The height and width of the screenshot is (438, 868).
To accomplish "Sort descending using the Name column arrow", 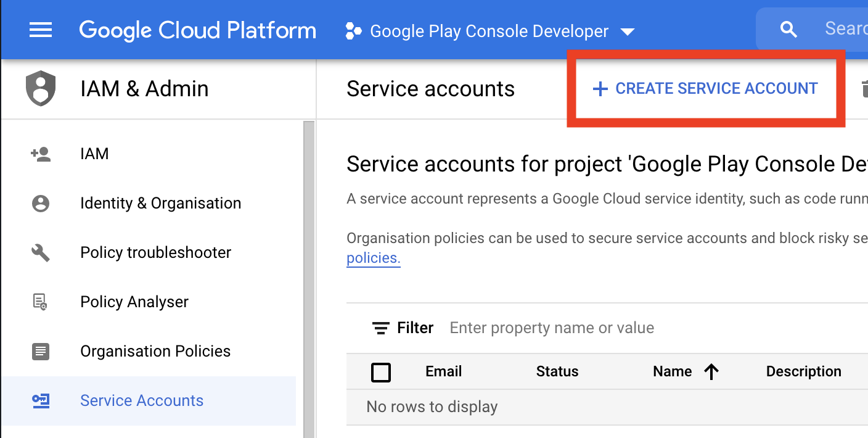I will point(712,371).
